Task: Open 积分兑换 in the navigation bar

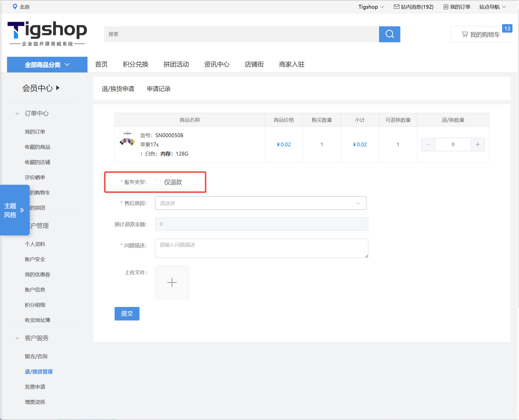Action: click(135, 64)
